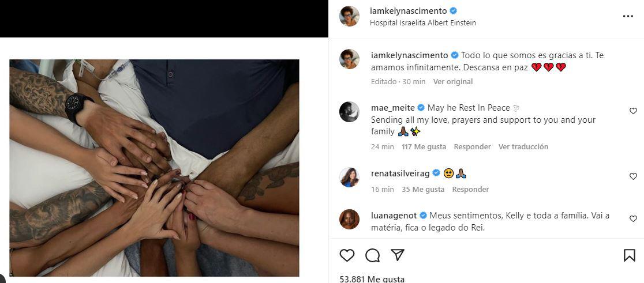Share post via paper plane icon
Viewport: 644px width, 283px height.
click(x=398, y=255)
